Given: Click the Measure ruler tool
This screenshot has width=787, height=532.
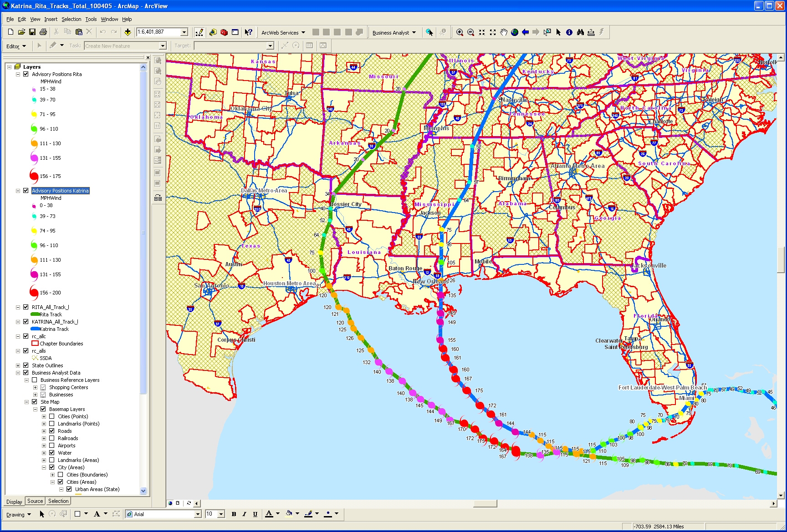Looking at the screenshot, I should pyautogui.click(x=591, y=32).
